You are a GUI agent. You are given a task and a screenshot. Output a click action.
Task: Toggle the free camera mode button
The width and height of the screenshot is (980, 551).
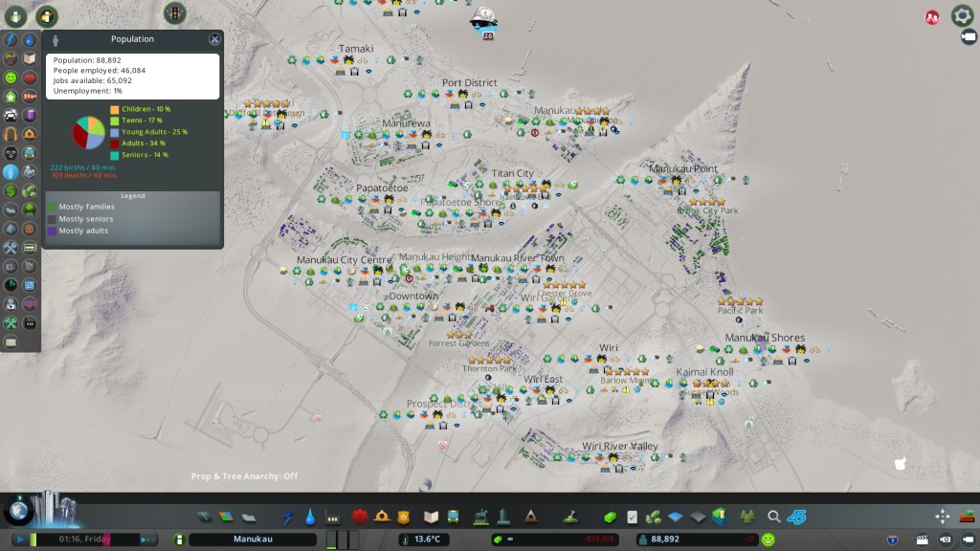point(965,540)
